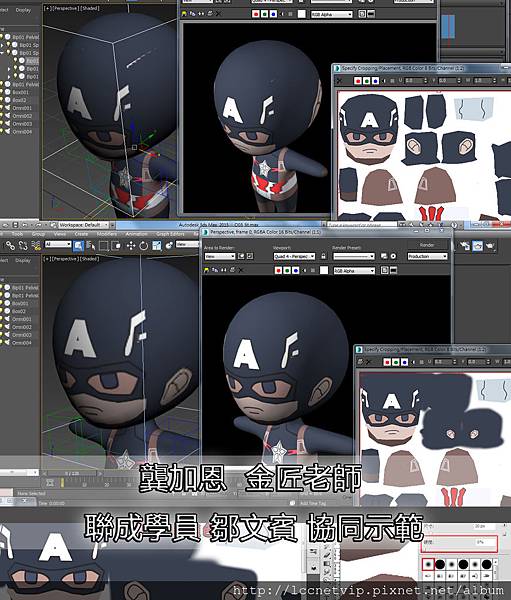Viewport: 511px width, 600px height.
Task: Click the white color swatch in Perspective frame window
Action: point(324,270)
